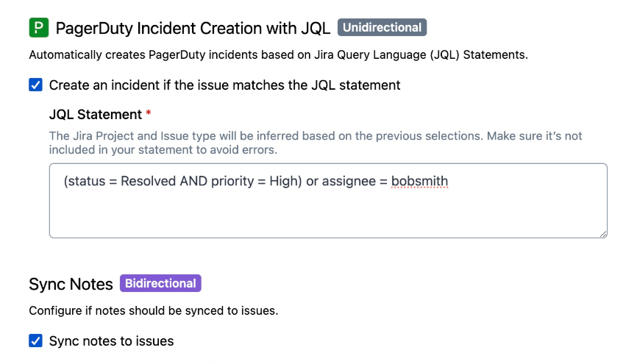Click the red required asterisk
The width and height of the screenshot is (640, 364).
(x=149, y=114)
